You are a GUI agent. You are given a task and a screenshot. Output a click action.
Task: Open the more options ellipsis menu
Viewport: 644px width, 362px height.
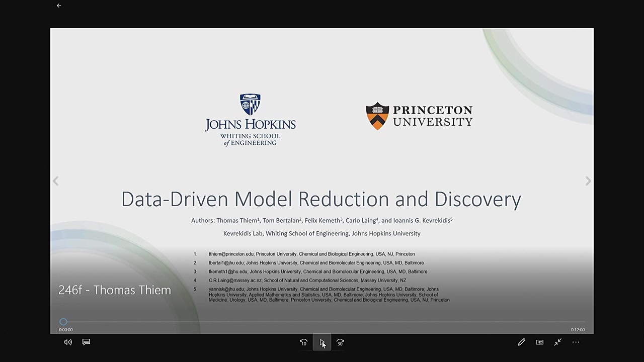576,342
